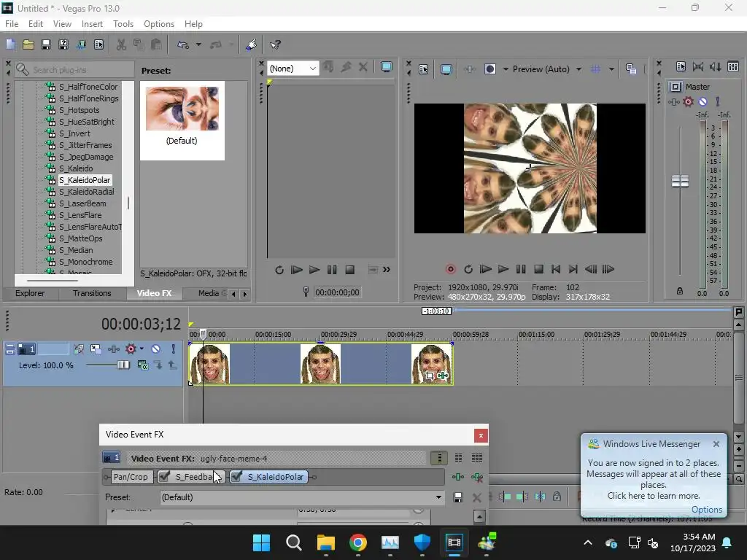Open a project with the folder icon
Viewport: 747px width, 560px height.
click(28, 44)
